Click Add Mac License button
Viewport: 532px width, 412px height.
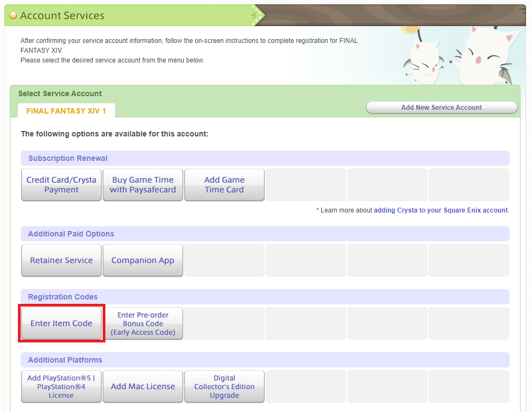143,386
